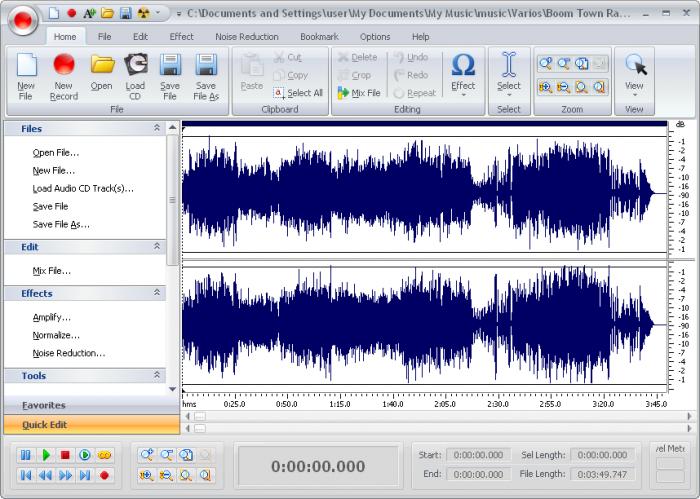Image resolution: width=700 pixels, height=499 pixels.
Task: Switch to the Noise Reduction tab
Action: [x=246, y=37]
